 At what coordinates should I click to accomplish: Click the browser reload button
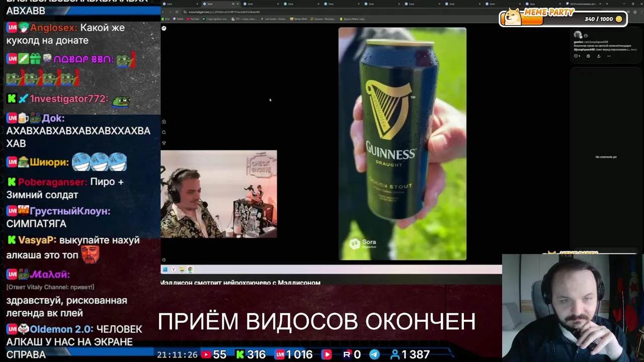click(177, 12)
